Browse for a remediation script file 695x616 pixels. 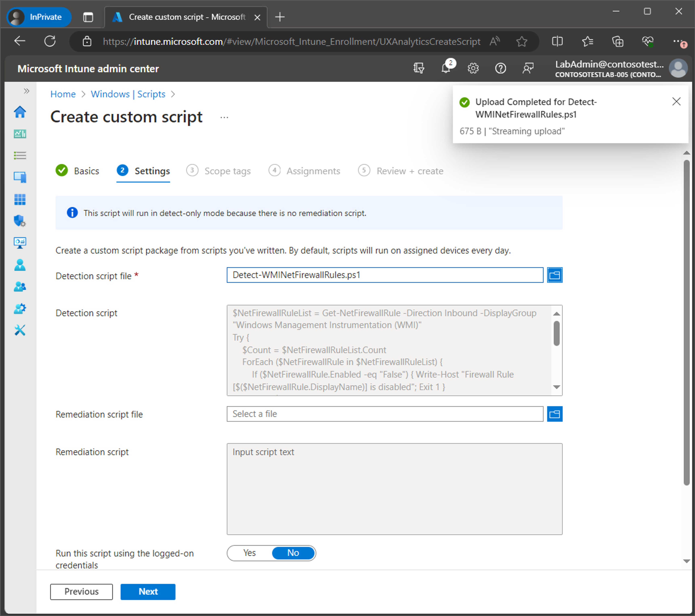(555, 414)
